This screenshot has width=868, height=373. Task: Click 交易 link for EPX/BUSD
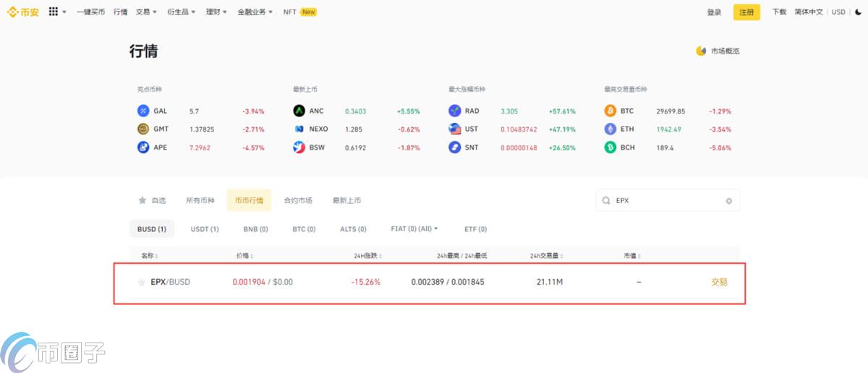click(719, 282)
